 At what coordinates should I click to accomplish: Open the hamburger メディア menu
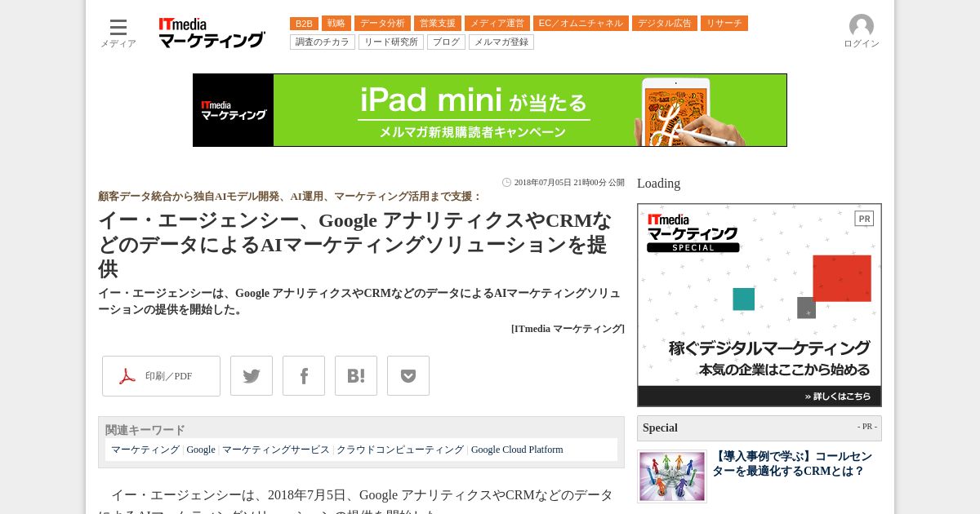(x=118, y=33)
